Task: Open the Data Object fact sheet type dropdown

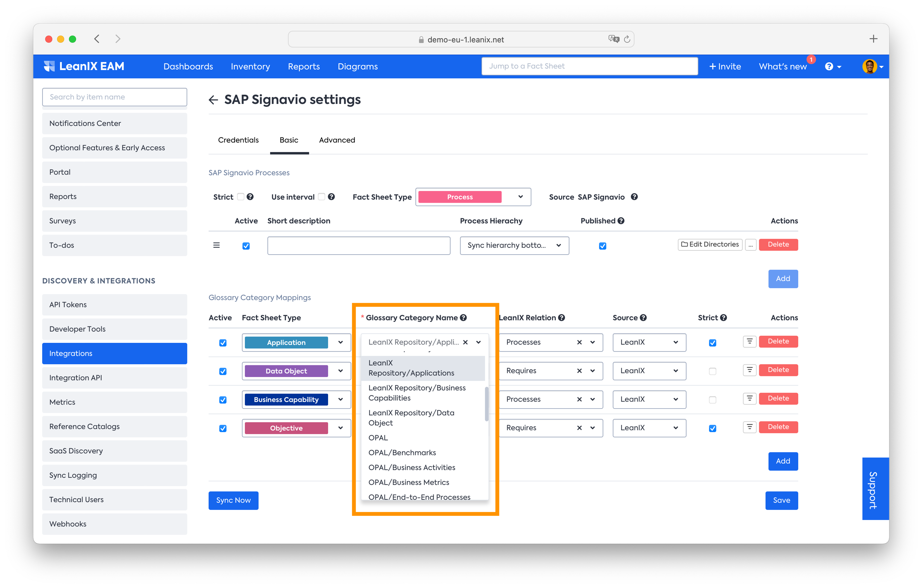Action: pos(296,371)
